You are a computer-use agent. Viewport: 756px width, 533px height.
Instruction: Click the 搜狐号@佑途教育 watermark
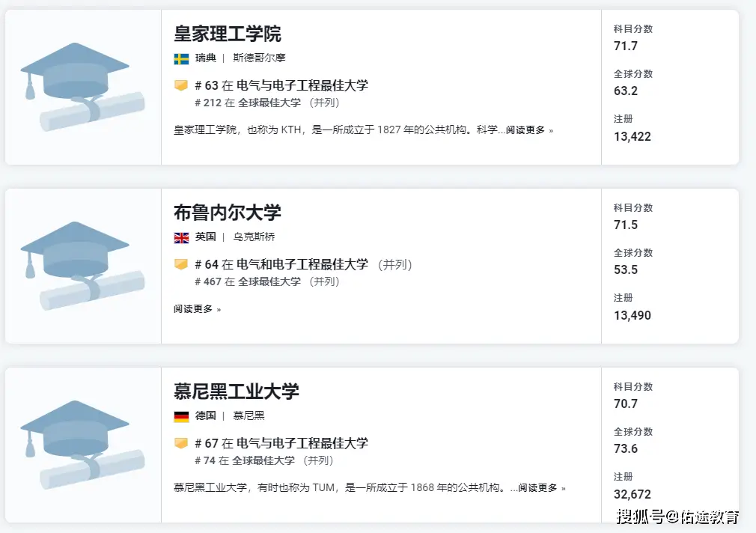pos(678,517)
